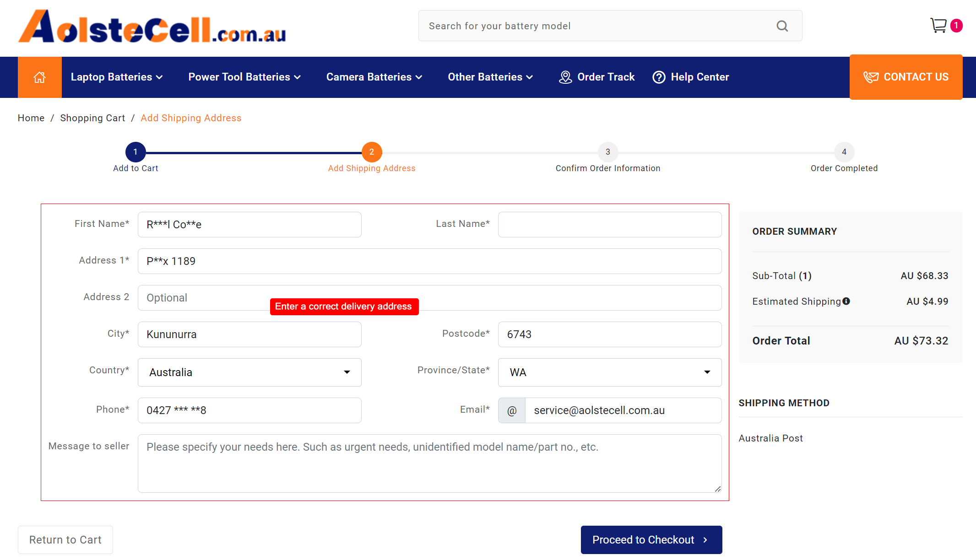Click the Address 2 optional field
Viewport: 976px width, 560px height.
coord(430,298)
